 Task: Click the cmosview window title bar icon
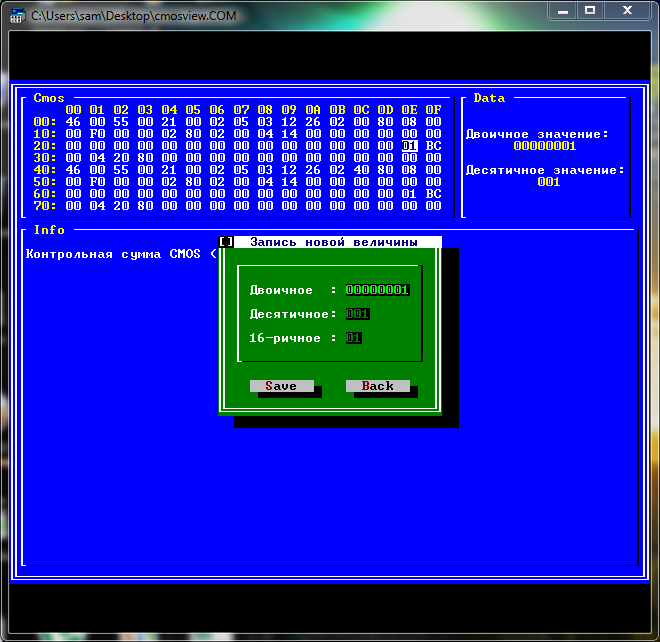click(x=16, y=16)
